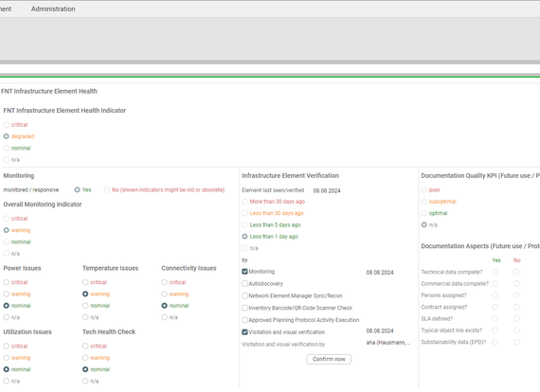Click the Monitoring date 08.08.2024 field

pyautogui.click(x=380, y=273)
